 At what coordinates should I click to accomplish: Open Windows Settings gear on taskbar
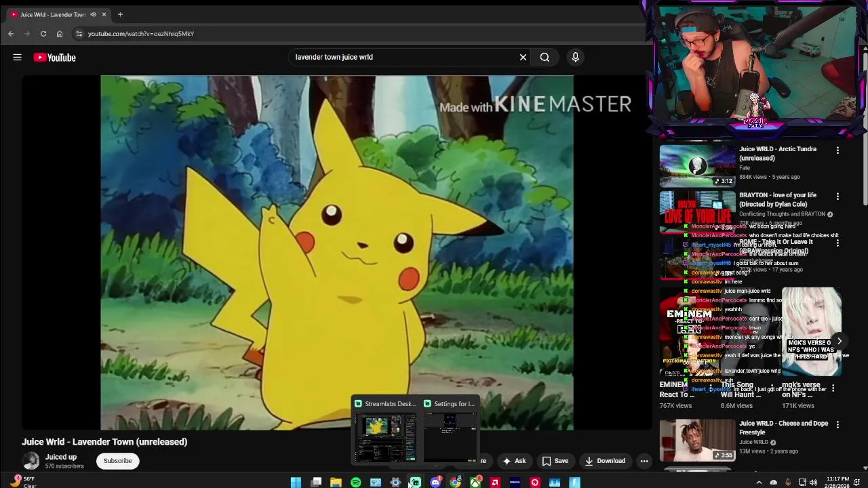pyautogui.click(x=395, y=483)
